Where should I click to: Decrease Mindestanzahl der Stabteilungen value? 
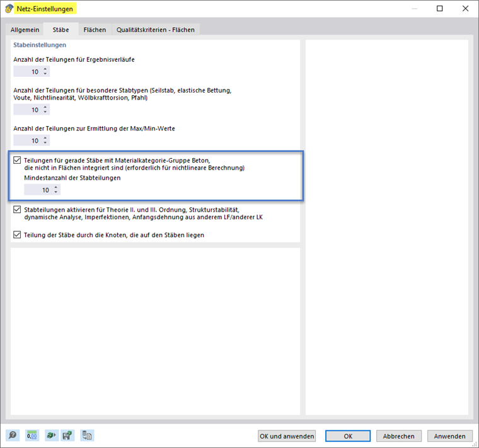pyautogui.click(x=56, y=192)
